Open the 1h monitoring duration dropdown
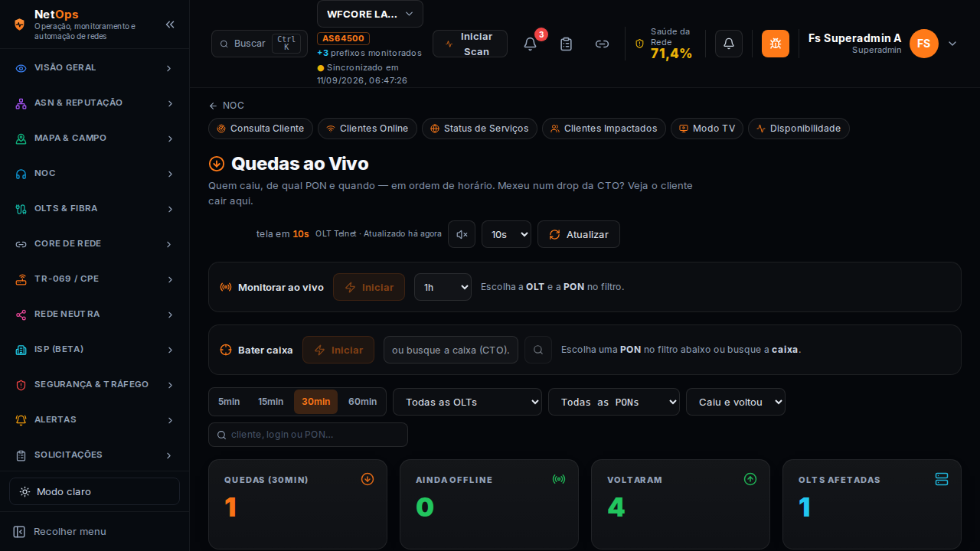Screen dimensions: 980x551 pyautogui.click(x=443, y=287)
